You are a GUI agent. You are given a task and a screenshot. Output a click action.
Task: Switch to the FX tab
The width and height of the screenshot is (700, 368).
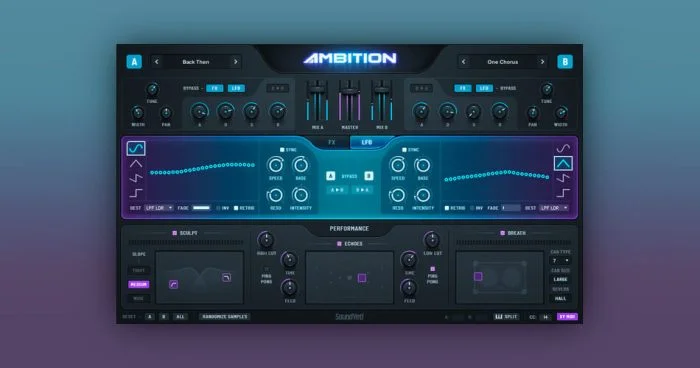coord(332,142)
